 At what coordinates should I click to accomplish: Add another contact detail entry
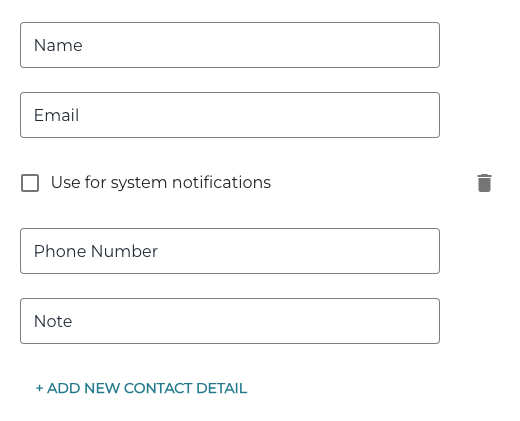(x=141, y=388)
